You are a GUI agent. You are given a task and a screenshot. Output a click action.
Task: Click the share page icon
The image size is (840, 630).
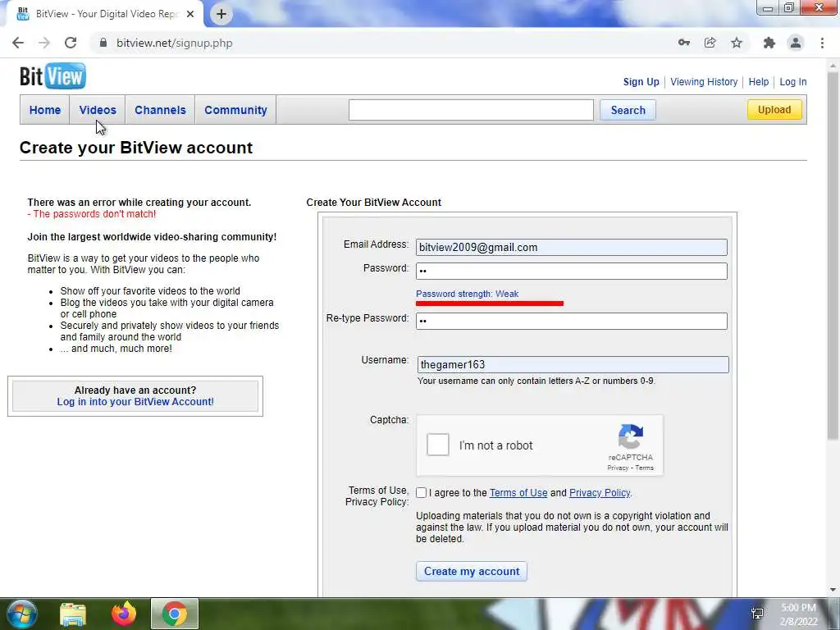[x=710, y=43]
